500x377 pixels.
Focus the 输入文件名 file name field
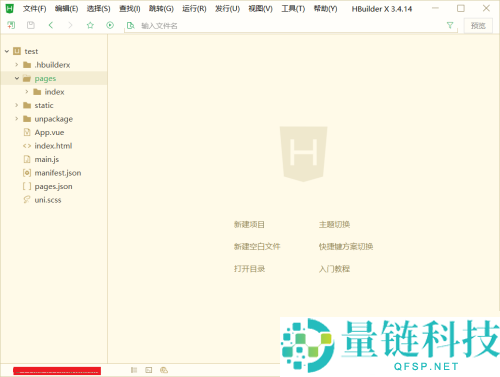coord(290,26)
